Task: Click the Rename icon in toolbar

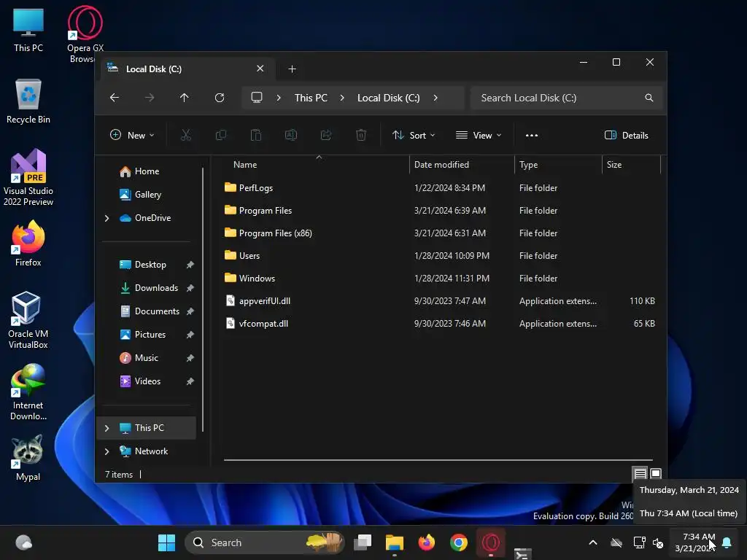Action: point(291,135)
